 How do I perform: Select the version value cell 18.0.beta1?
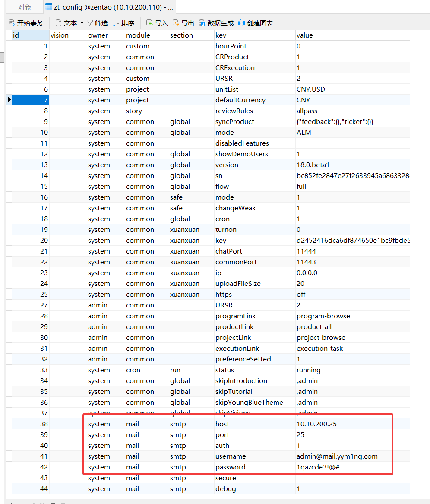(x=314, y=165)
